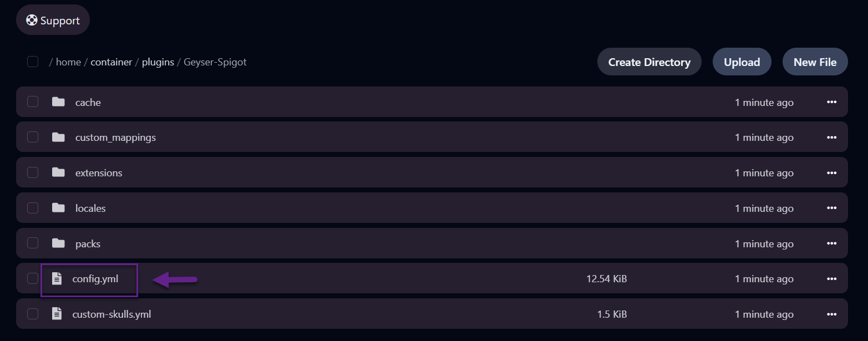Screen dimensions: 868x341
Task: Click the config.yml file icon
Action: click(57, 278)
